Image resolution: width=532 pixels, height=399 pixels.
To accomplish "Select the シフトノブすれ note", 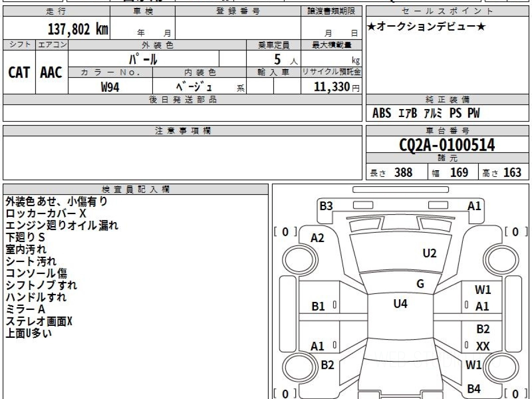I will pyautogui.click(x=41, y=285).
